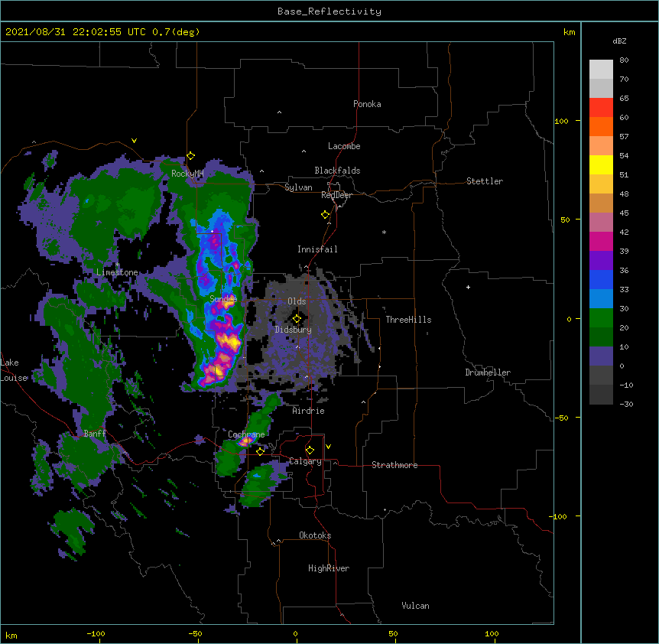Select the gold 48-51 dBZ legend swatch
Viewport: 659px width, 644px height.
click(601, 184)
